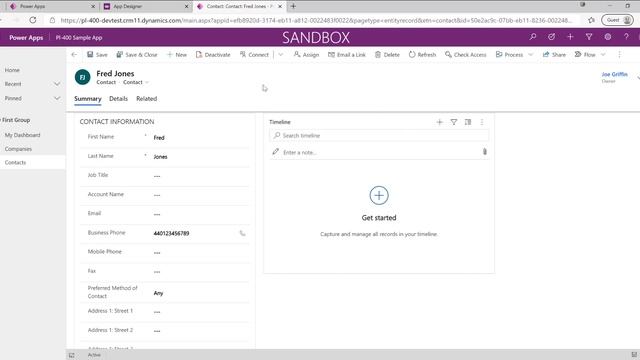Click Address 1: Street 2 field
The width and height of the screenshot is (640, 360).
[200, 331]
